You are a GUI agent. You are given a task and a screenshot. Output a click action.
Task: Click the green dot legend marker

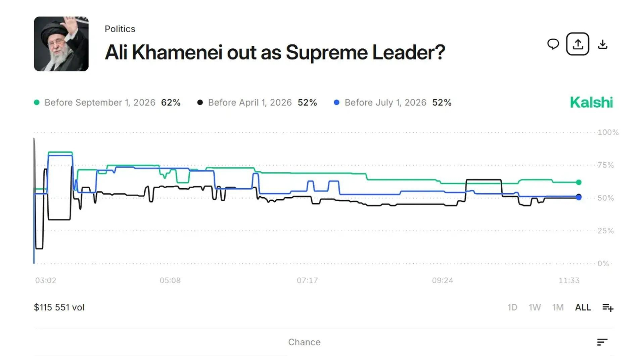(37, 103)
